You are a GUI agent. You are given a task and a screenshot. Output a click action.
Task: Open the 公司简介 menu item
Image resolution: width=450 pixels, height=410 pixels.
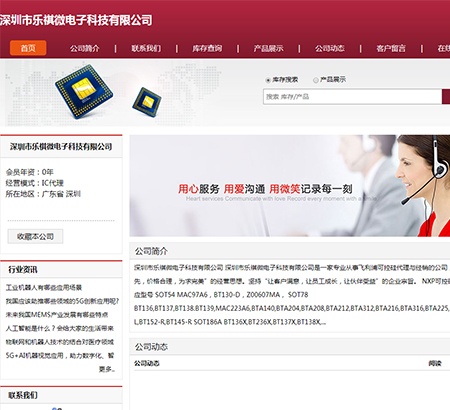(x=85, y=49)
